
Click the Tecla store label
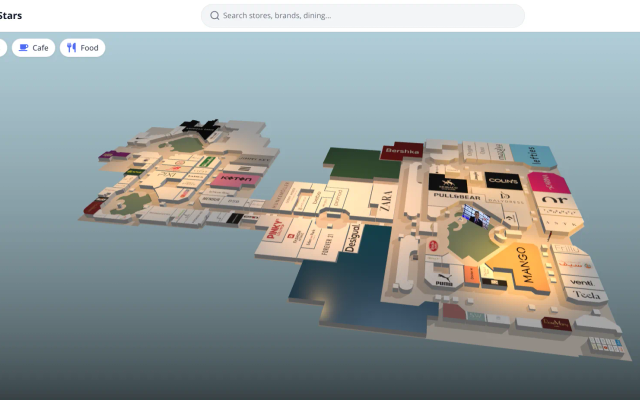pyautogui.click(x=587, y=295)
